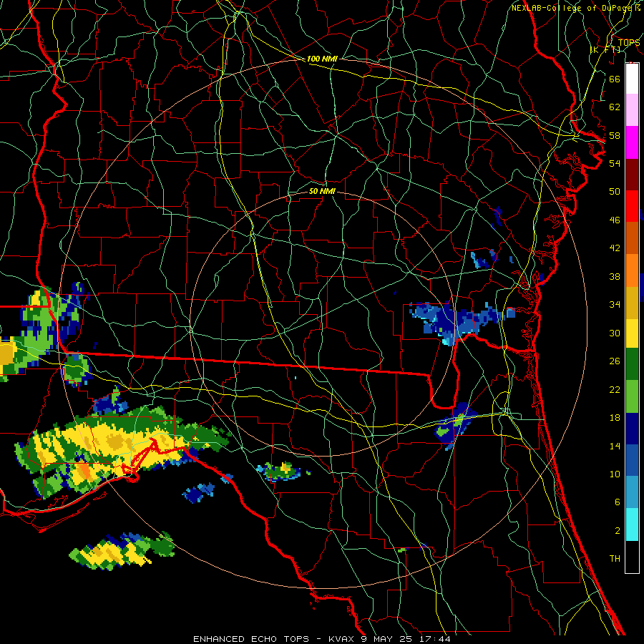The image size is (644, 644).
Task: Select the light blue legend swatch
Action: (x=632, y=492)
